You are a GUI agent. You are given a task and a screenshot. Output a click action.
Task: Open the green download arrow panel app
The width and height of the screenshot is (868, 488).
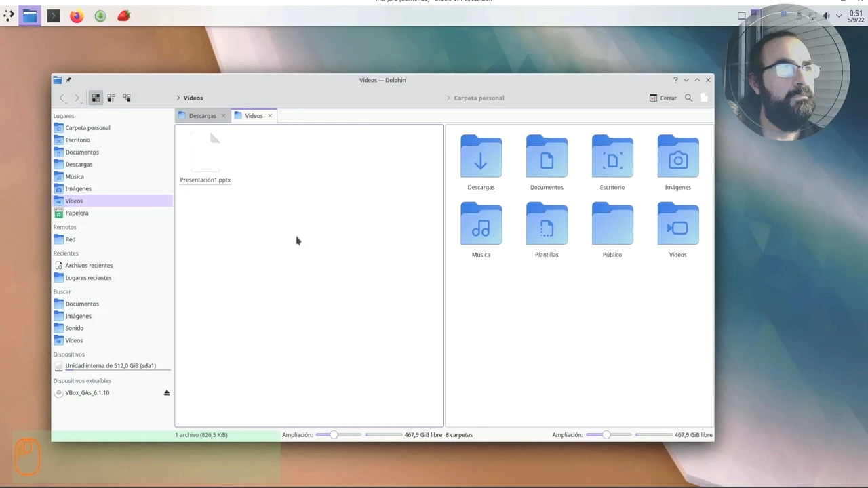(100, 16)
